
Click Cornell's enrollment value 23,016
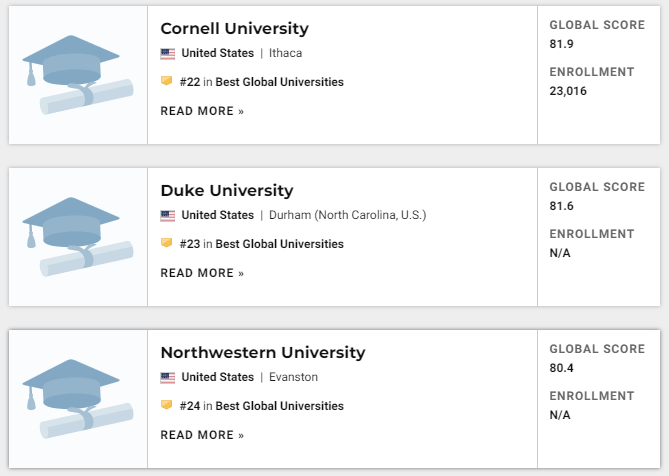pyautogui.click(x=568, y=91)
